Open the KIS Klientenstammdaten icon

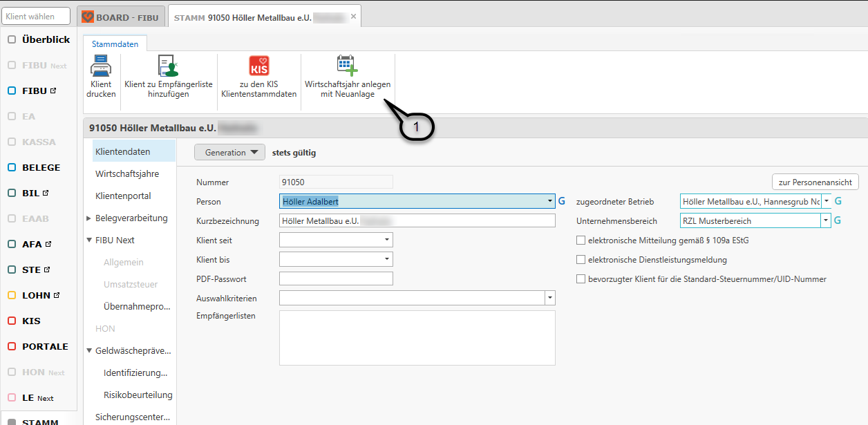point(259,66)
